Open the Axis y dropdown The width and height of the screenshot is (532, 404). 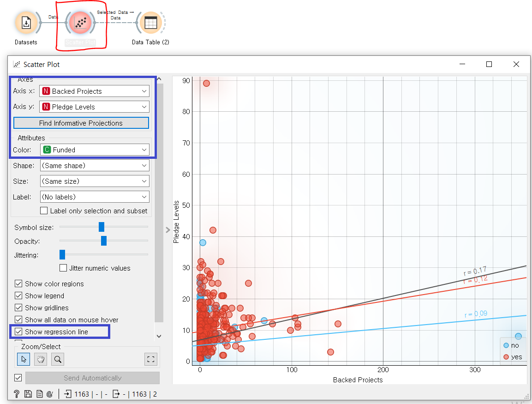[x=94, y=107]
